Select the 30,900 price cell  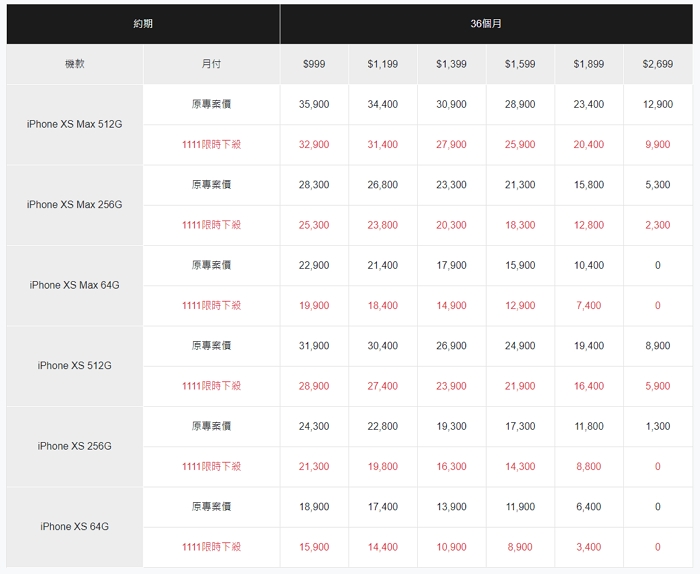coord(451,104)
